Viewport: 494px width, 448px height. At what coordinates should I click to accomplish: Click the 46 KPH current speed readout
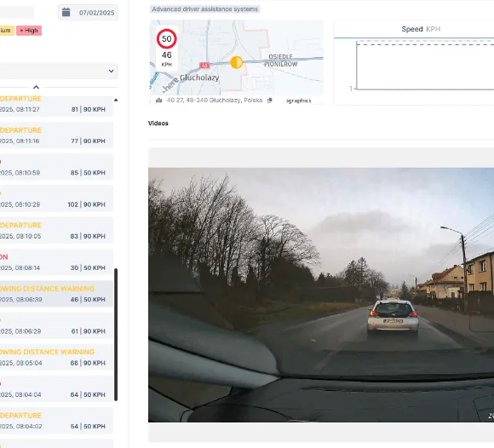(x=167, y=59)
